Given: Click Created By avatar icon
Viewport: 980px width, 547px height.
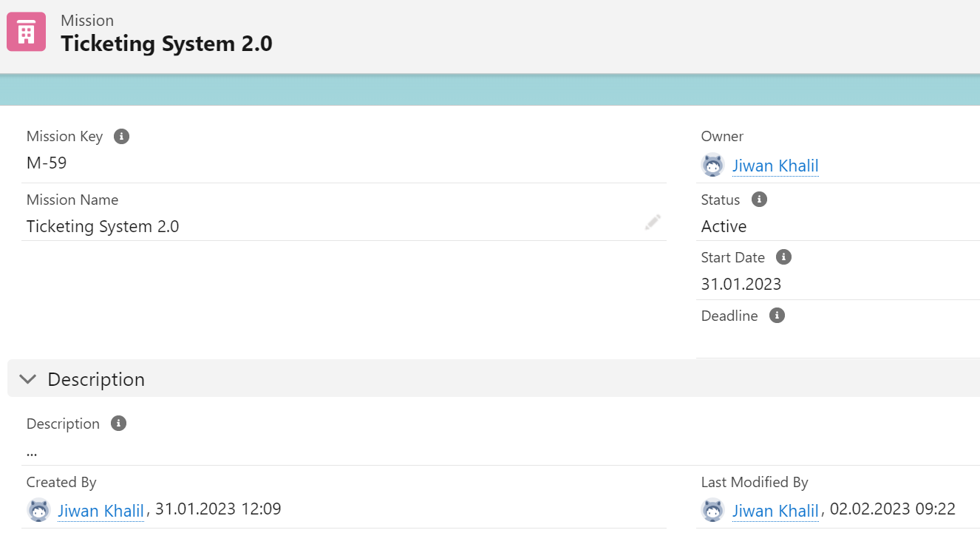Looking at the screenshot, I should (x=38, y=510).
